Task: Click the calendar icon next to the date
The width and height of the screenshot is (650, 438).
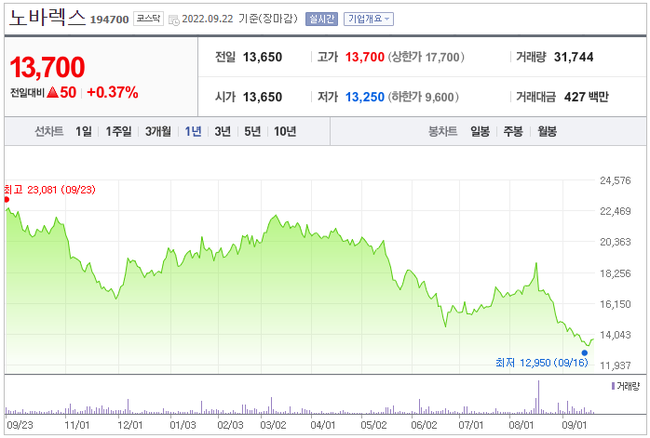Action: [x=174, y=19]
